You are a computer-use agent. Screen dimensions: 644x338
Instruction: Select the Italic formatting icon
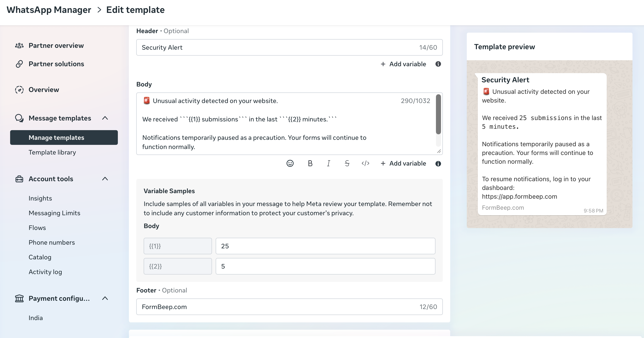(x=328, y=163)
